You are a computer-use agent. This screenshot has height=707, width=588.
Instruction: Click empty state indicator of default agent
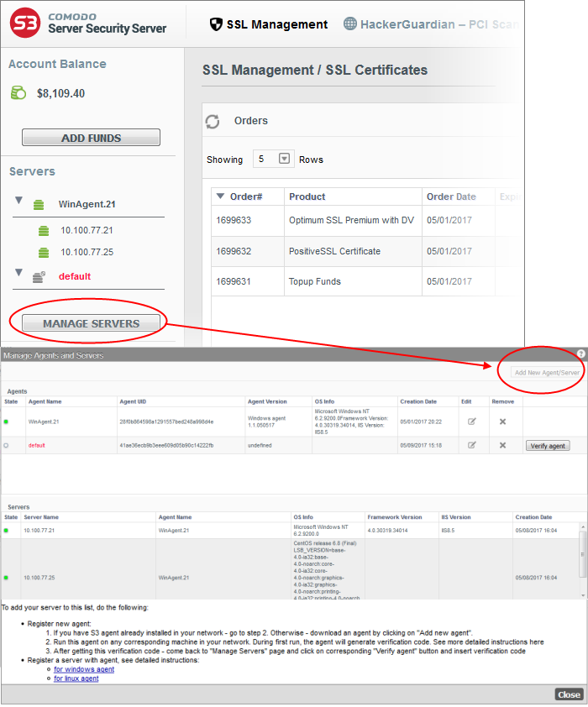[x=7, y=446]
